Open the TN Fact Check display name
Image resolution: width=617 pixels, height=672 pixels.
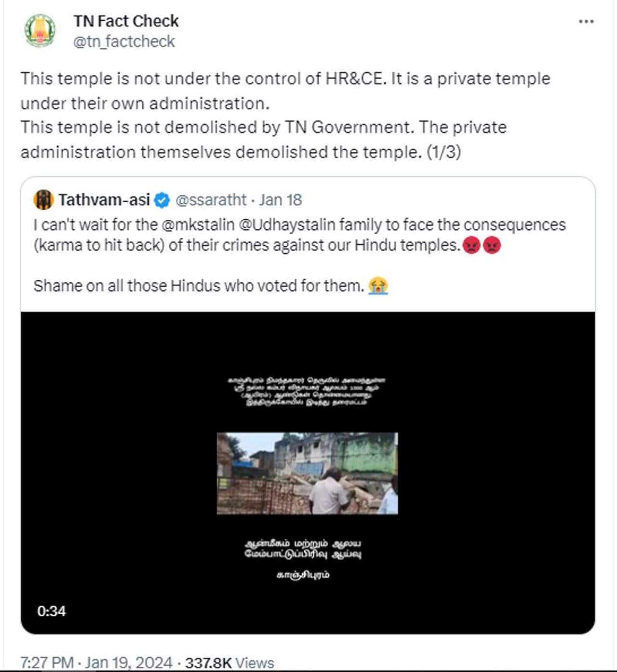pyautogui.click(x=126, y=21)
